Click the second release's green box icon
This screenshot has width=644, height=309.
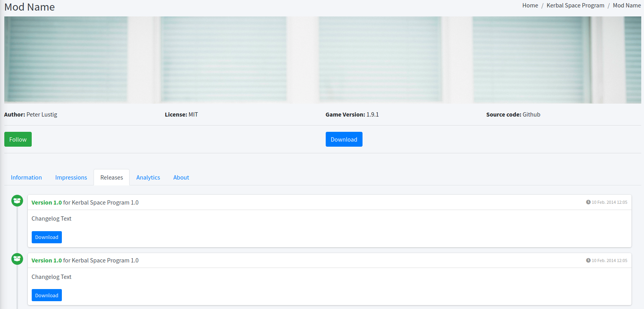17,259
